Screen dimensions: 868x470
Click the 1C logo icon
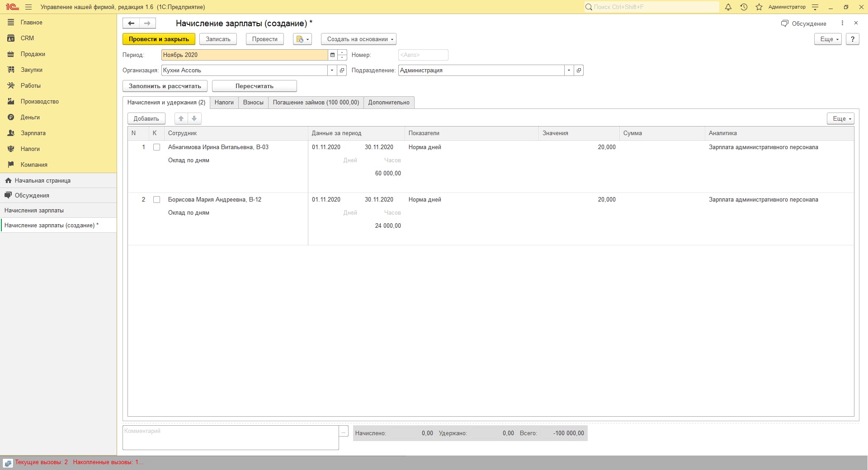(12, 7)
